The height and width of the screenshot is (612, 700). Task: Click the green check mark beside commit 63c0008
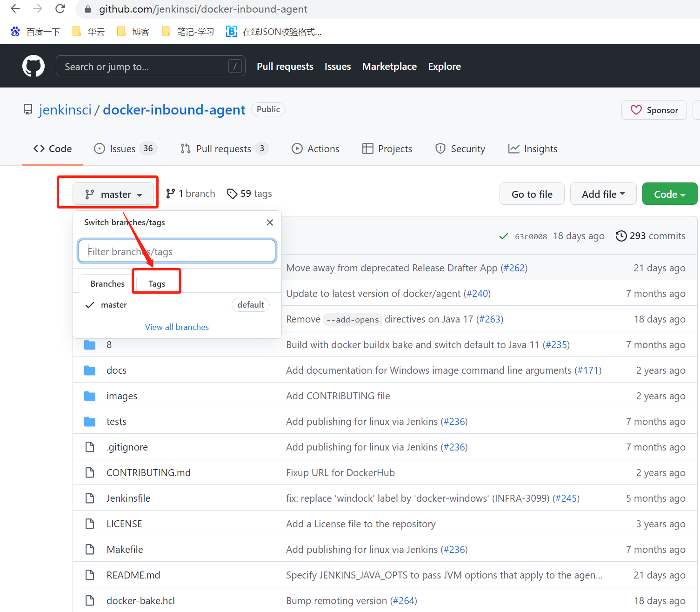(x=504, y=236)
